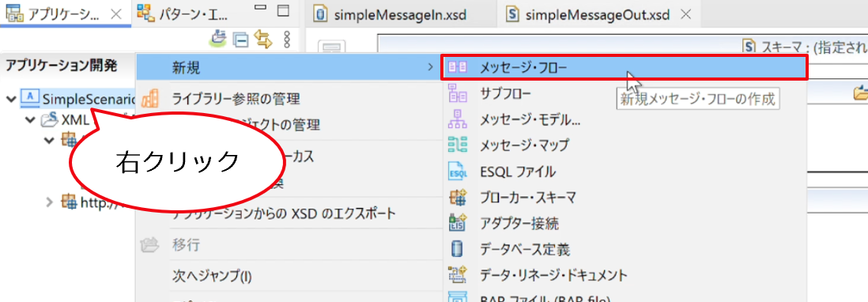
Task: Click the subflow icon
Action: (x=458, y=93)
